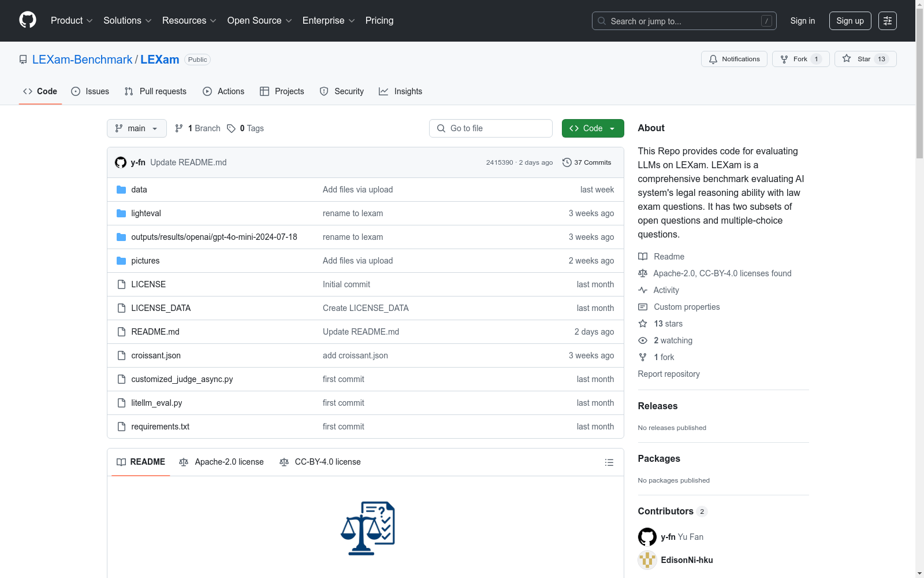This screenshot has height=578, width=924.
Task: Open the GitHub homepage logo
Action: point(28,20)
